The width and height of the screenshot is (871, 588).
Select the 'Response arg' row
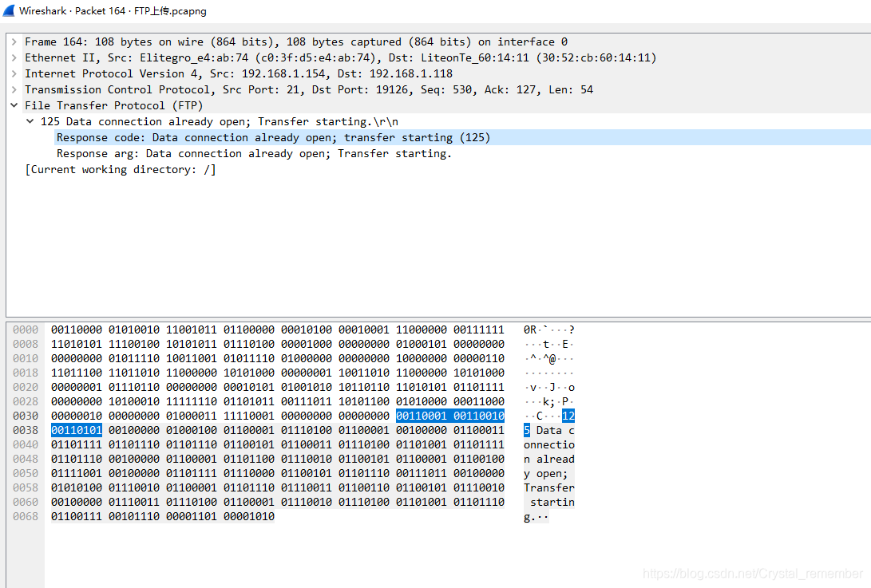[255, 154]
